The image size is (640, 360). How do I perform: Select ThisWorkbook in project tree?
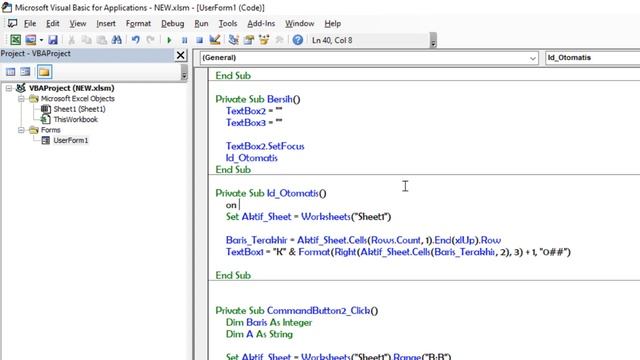76,120
